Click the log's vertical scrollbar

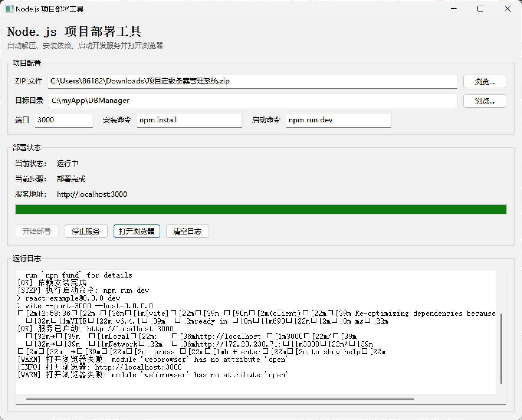point(501,348)
